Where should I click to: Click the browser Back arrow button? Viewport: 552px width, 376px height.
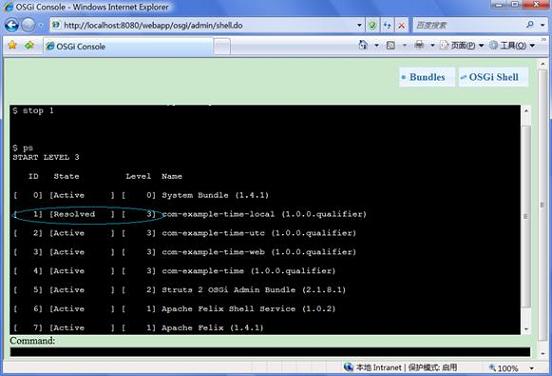12,25
